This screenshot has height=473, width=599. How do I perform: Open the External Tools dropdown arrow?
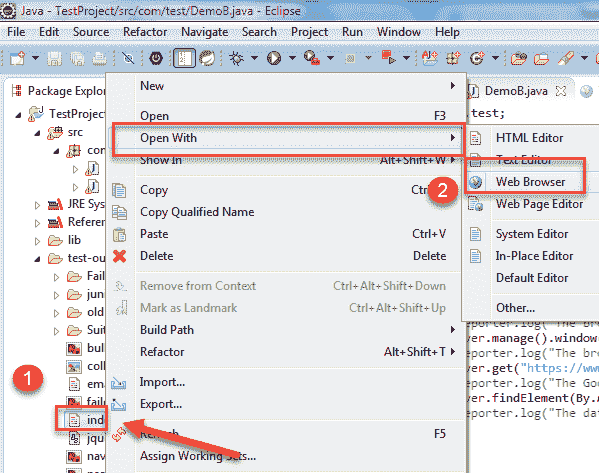[406, 58]
